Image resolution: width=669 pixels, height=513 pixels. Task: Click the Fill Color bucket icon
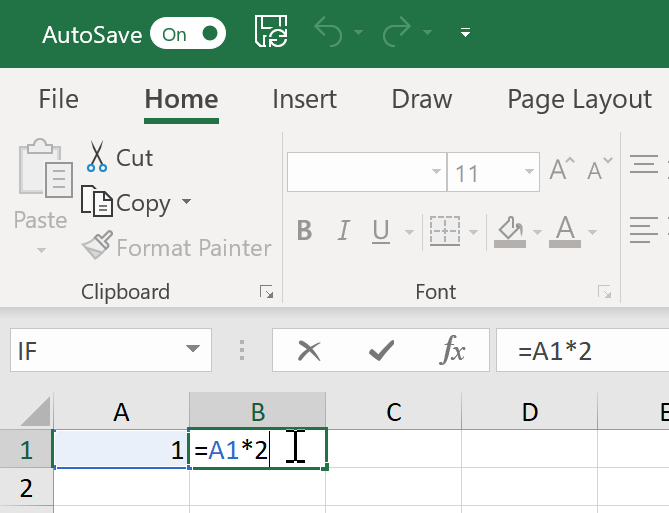(510, 232)
